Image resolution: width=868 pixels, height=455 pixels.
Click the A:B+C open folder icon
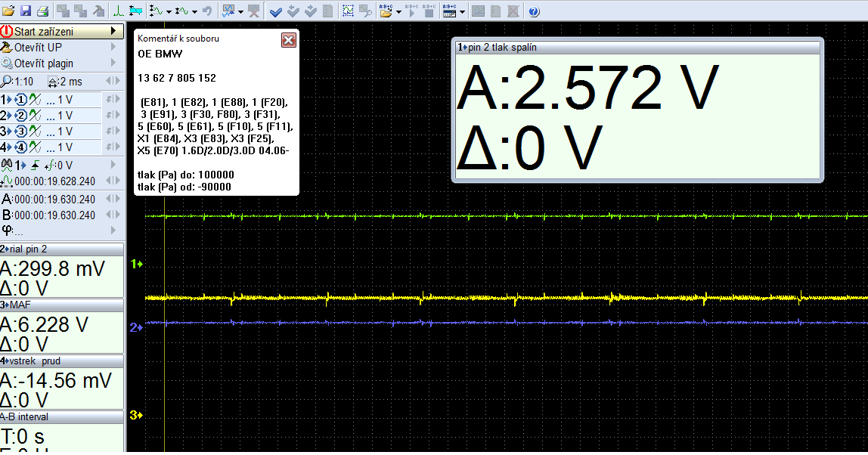(386, 11)
